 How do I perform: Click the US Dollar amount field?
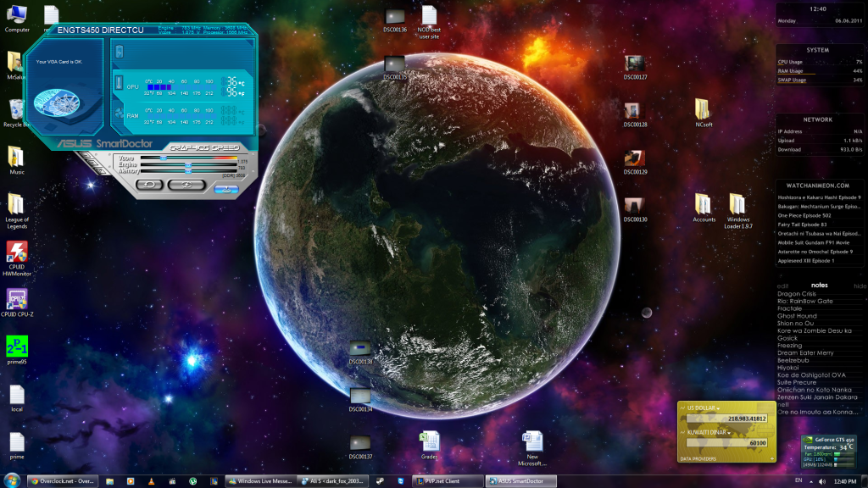(x=726, y=419)
